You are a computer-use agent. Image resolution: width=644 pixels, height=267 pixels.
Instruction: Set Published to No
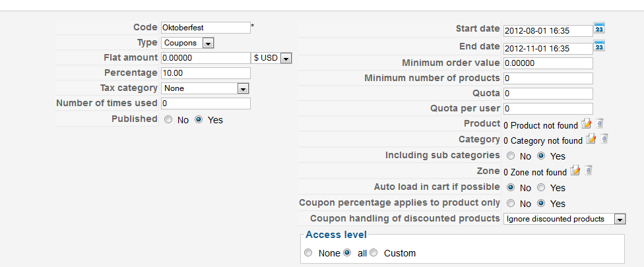click(168, 120)
